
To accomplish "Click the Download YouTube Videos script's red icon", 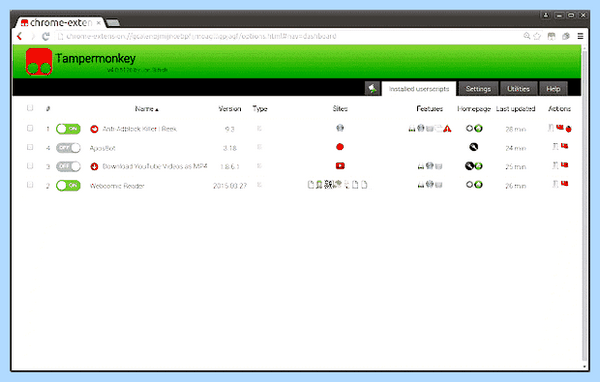I will pos(94,167).
